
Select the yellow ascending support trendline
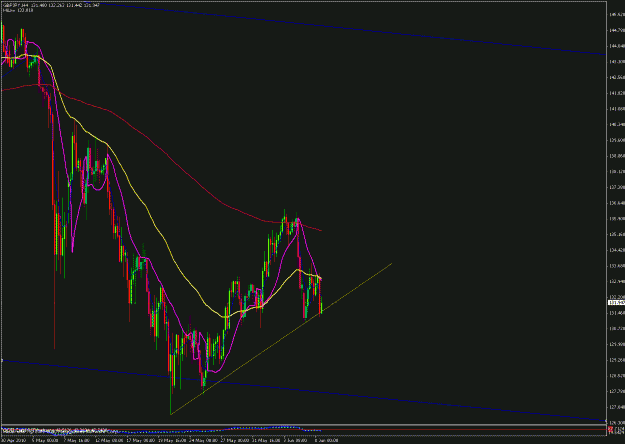279,340
